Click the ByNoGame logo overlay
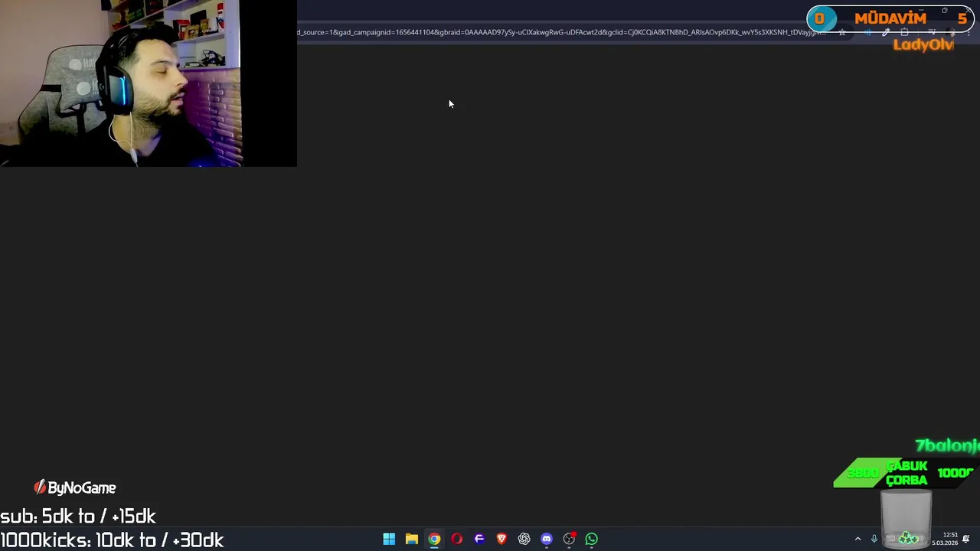Viewport: 980px width, 551px height. pyautogui.click(x=75, y=487)
